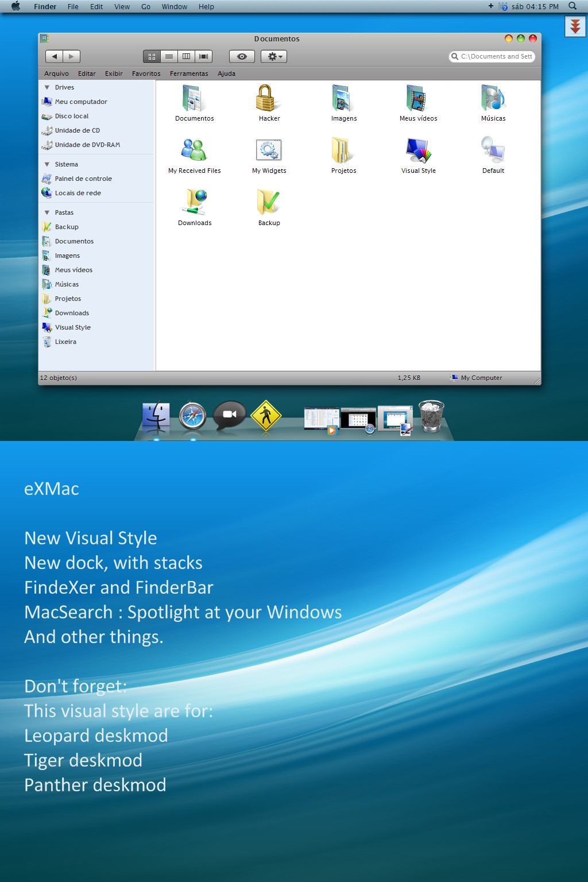Open the Window menu in top bar
588x882 pixels.
coord(174,7)
